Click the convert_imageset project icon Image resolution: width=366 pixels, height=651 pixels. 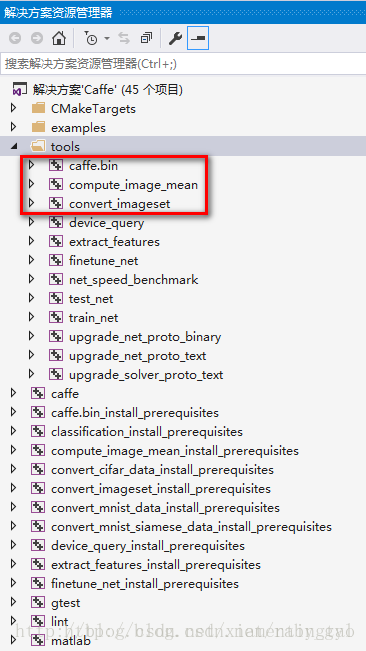click(x=56, y=203)
